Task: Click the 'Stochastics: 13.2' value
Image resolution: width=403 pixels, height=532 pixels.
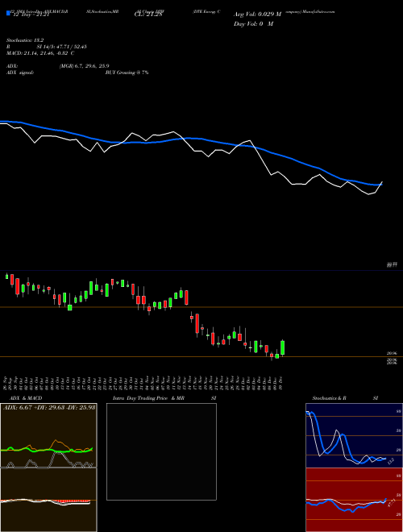Action: 25,40
